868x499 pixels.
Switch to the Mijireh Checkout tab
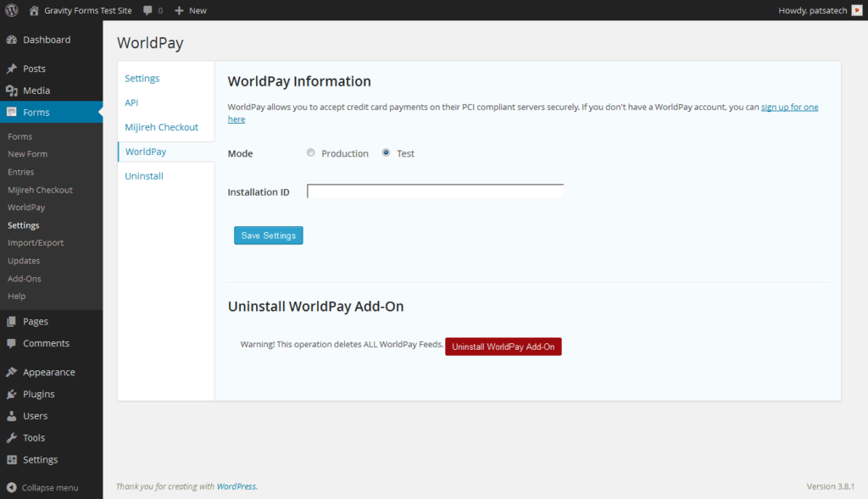tap(161, 126)
